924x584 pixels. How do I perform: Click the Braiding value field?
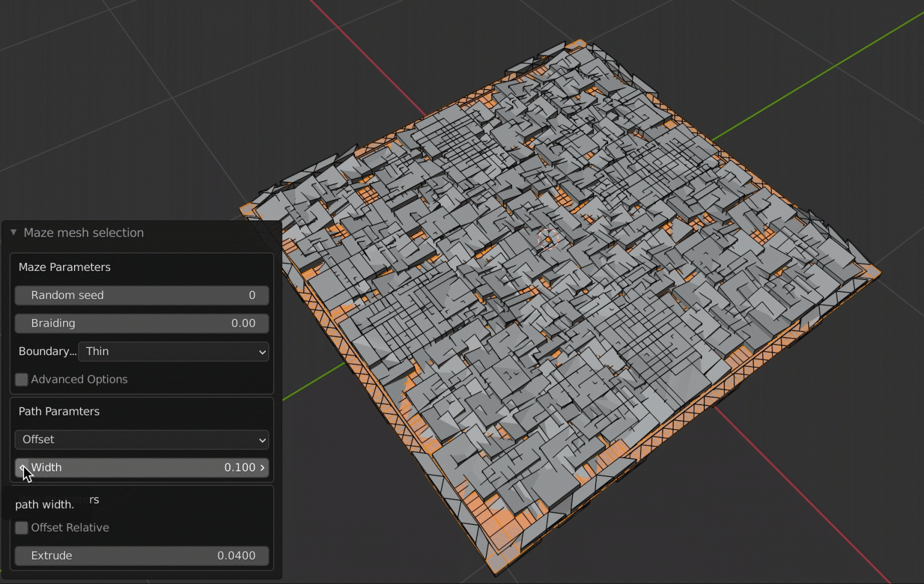141,323
